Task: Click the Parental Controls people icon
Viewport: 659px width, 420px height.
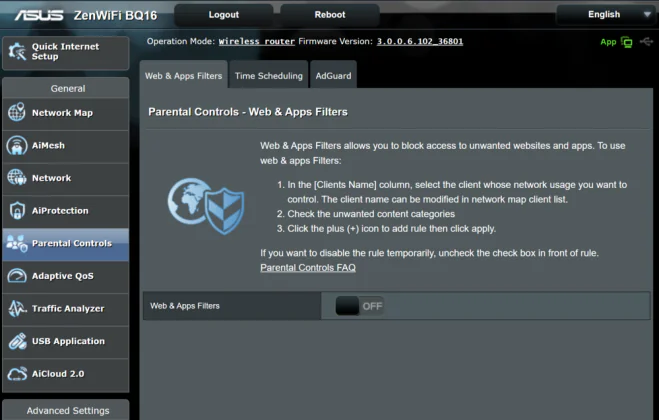Action: point(17,243)
